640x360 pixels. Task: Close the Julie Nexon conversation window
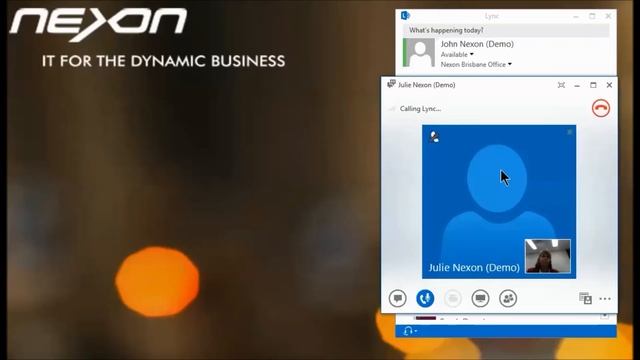(609, 85)
